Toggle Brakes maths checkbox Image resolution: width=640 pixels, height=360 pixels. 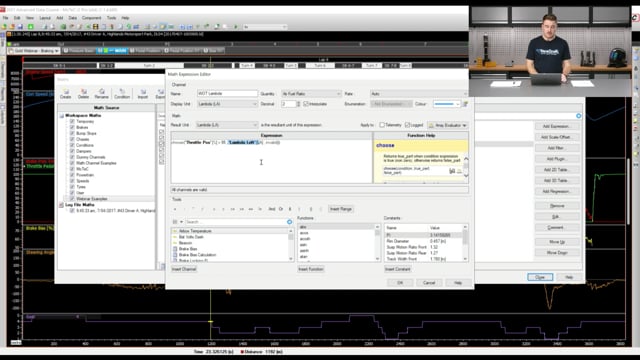click(x=72, y=127)
